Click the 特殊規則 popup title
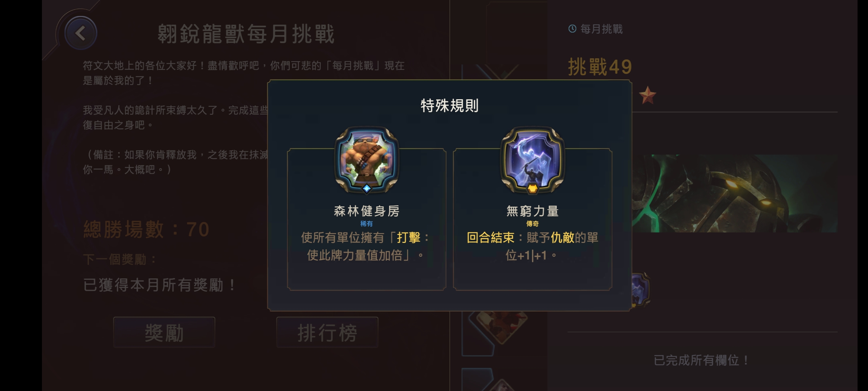The width and height of the screenshot is (868, 391). coord(450,106)
